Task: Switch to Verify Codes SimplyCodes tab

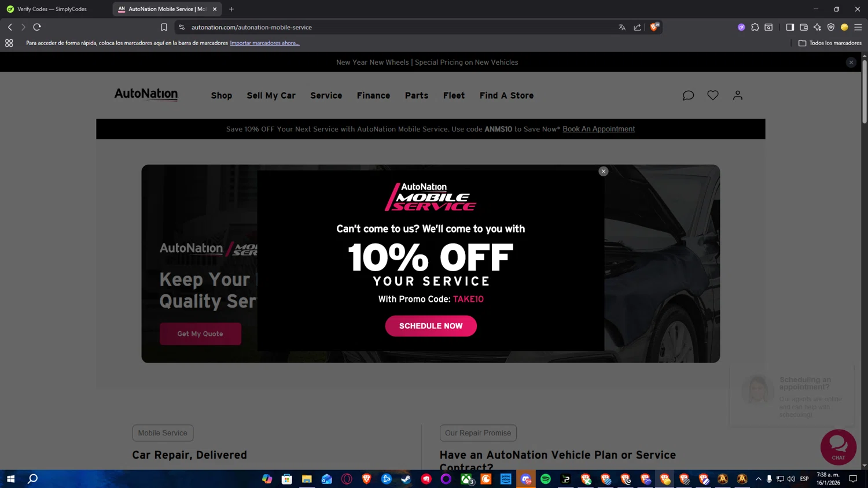Action: click(x=52, y=9)
